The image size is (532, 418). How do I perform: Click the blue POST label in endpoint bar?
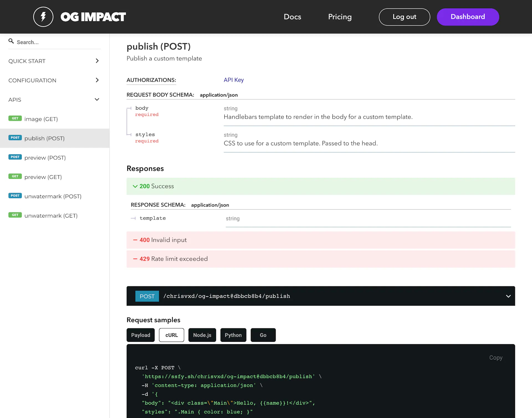point(147,296)
